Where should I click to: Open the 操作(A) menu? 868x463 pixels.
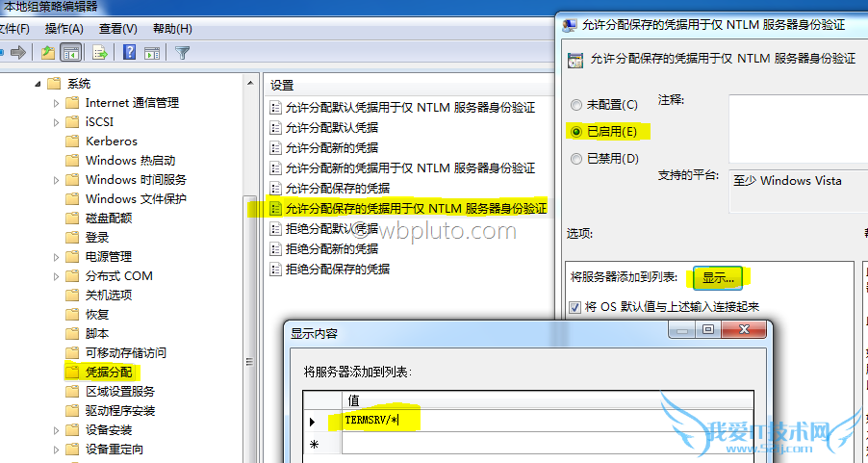(x=64, y=29)
